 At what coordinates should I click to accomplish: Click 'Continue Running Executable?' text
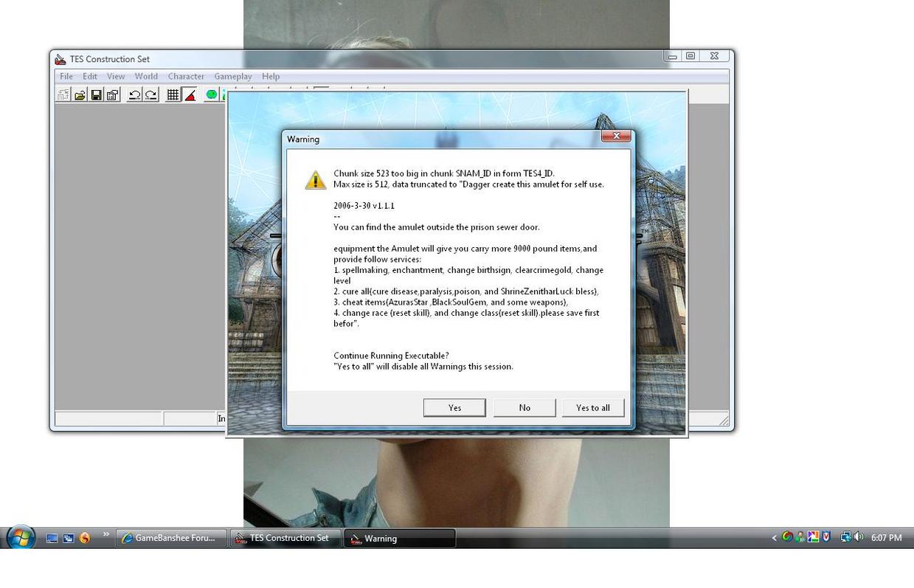391,356
